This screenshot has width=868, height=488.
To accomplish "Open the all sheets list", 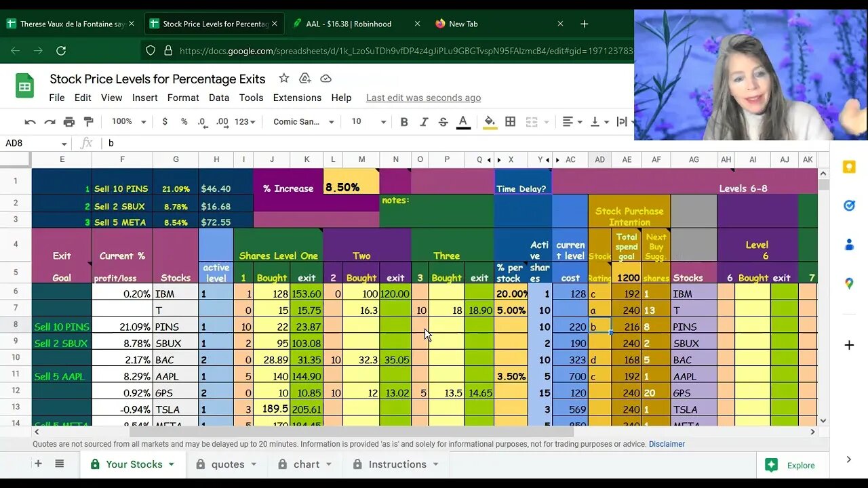I will tap(60, 464).
